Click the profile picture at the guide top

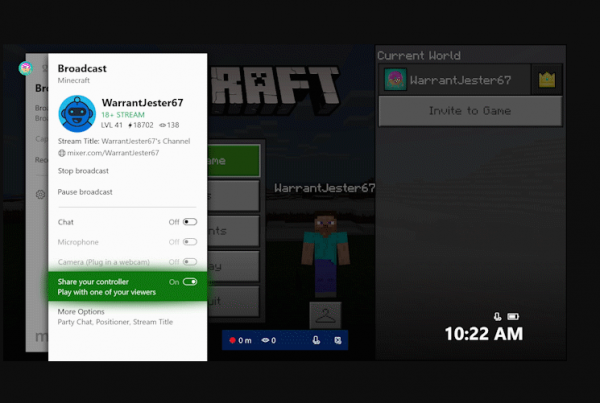26,68
